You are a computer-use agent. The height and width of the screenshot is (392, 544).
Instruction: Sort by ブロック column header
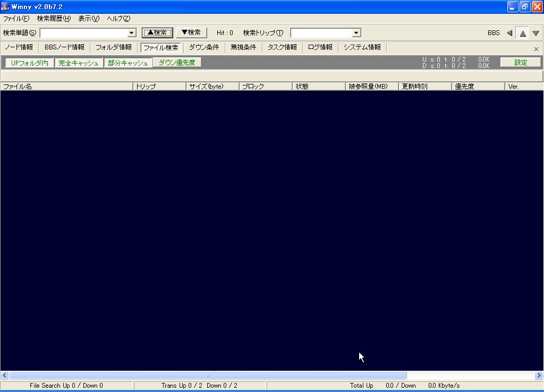[x=266, y=87]
